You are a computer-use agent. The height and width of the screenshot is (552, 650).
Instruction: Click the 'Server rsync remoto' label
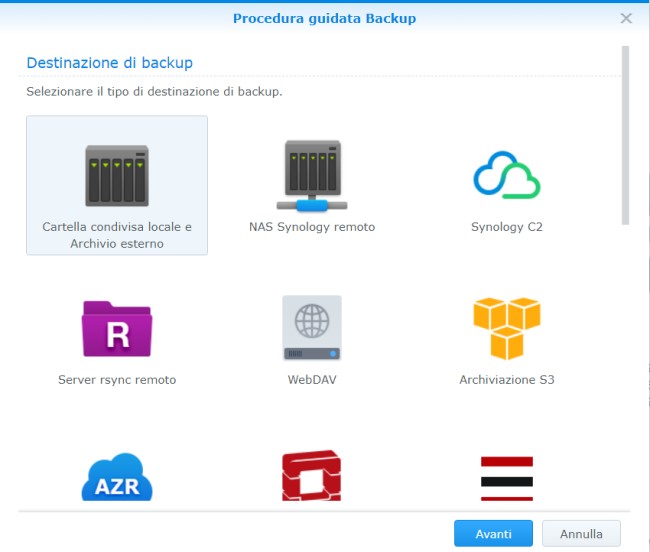117,380
